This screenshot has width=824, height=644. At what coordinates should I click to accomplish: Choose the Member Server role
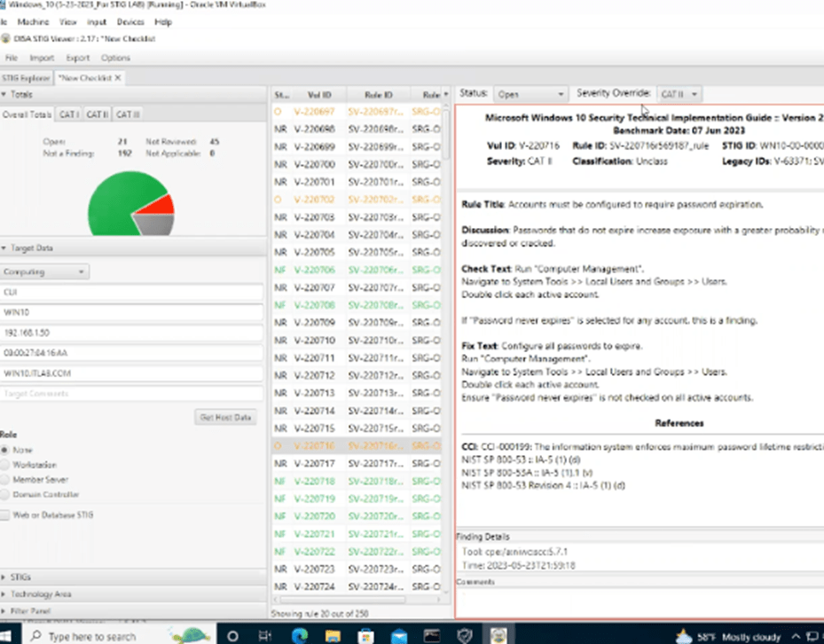point(6,479)
